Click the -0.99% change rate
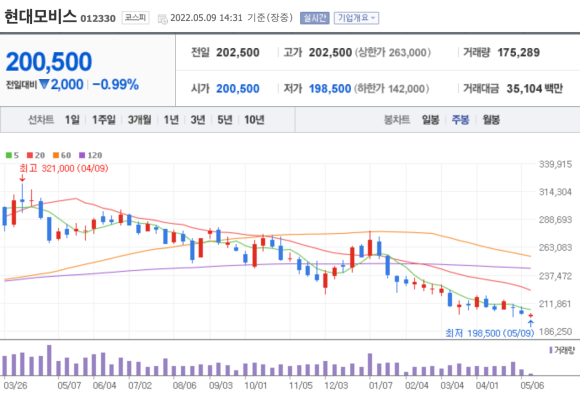The height and width of the screenshot is (398, 580). tap(115, 85)
